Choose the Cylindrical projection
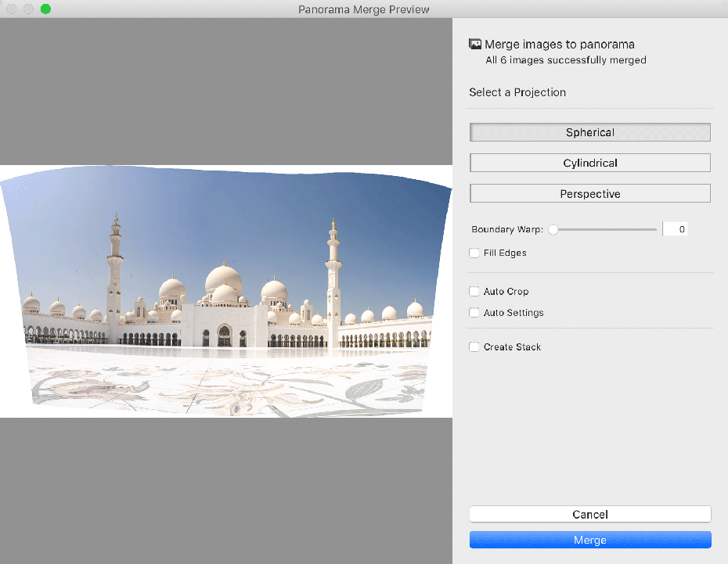The width and height of the screenshot is (728, 564). pos(589,162)
